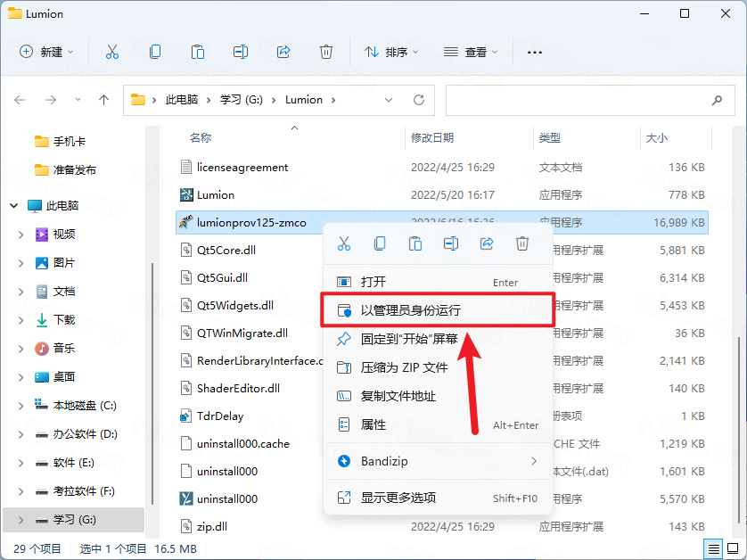Open the 新建 new item menu
Viewport: 747px width, 560px height.
click(x=46, y=52)
